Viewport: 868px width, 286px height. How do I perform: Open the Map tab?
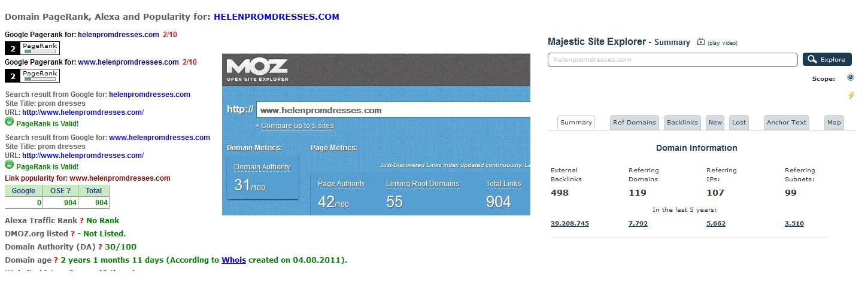point(834,122)
